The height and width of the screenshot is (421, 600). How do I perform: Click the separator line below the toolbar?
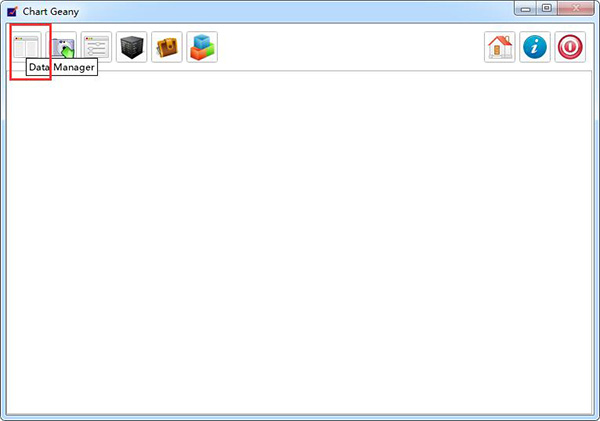click(298, 71)
